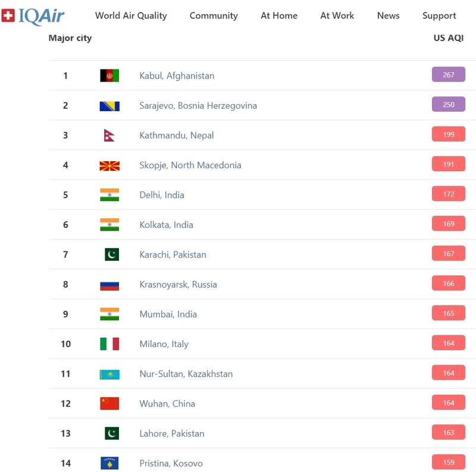Image resolution: width=476 pixels, height=472 pixels.
Task: Click the purple 267 AQI badge
Action: coord(449,75)
